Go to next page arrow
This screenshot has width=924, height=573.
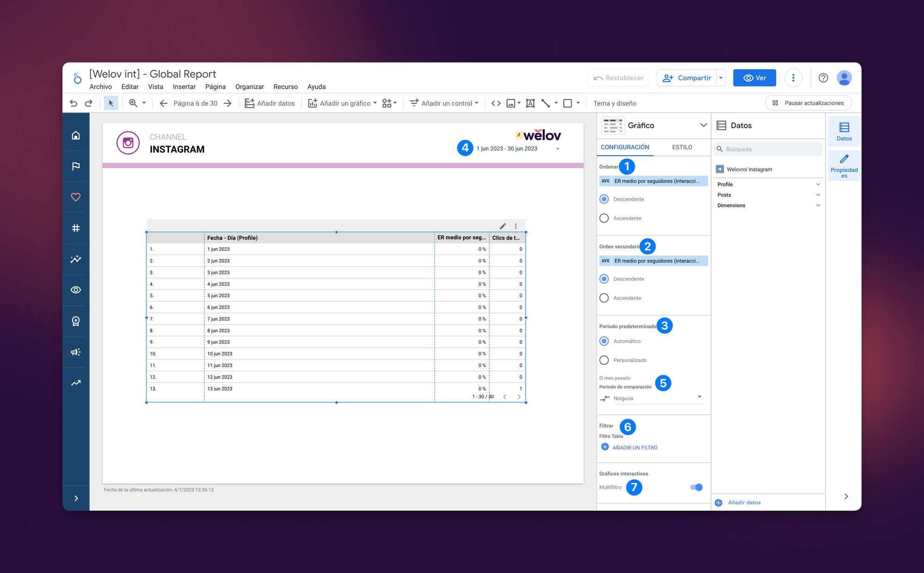pos(227,103)
